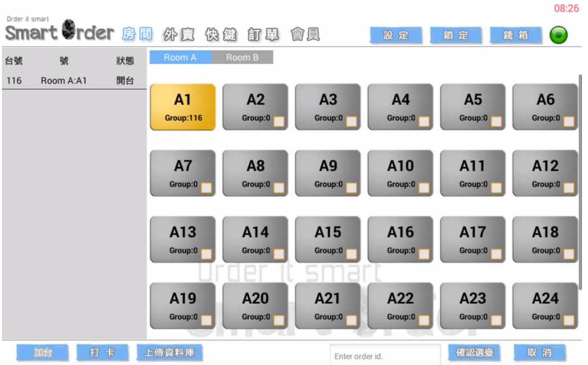Screen dimensions: 588x365
Task: Tick the checkbox on table A3
Action: [351, 122]
